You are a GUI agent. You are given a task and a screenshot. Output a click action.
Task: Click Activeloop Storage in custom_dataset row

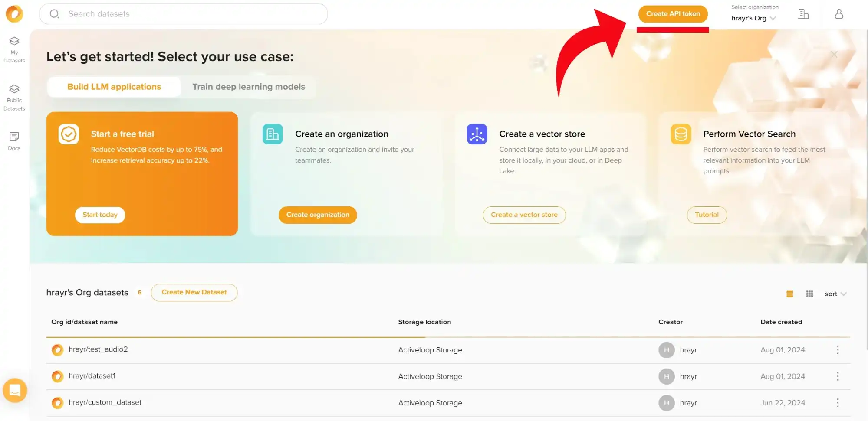430,403
